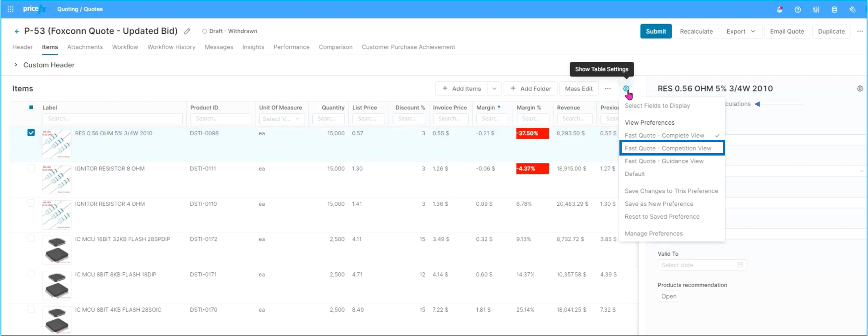The height and width of the screenshot is (336, 868).
Task: Click the red -37.50% margin cell
Action: [532, 133]
